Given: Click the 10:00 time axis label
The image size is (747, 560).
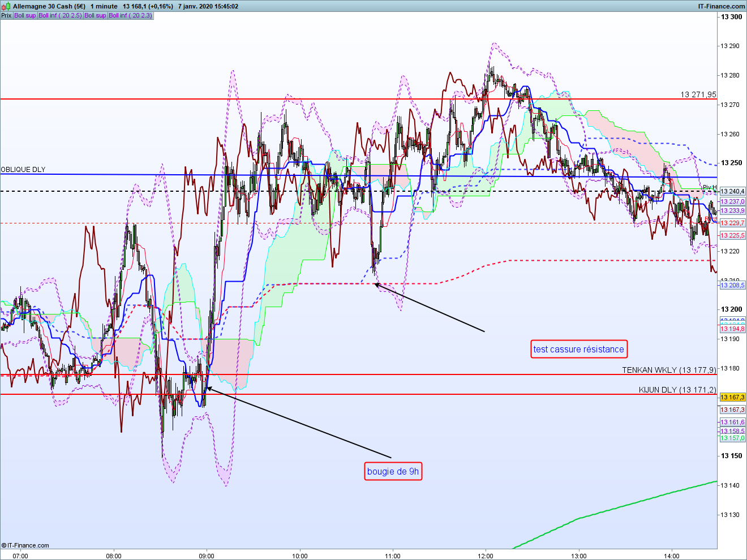Looking at the screenshot, I should pos(300,555).
